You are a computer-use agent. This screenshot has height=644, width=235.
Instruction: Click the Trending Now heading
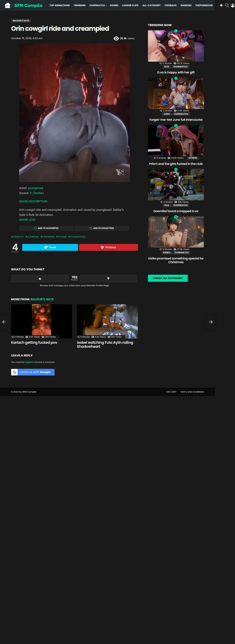click(x=160, y=25)
